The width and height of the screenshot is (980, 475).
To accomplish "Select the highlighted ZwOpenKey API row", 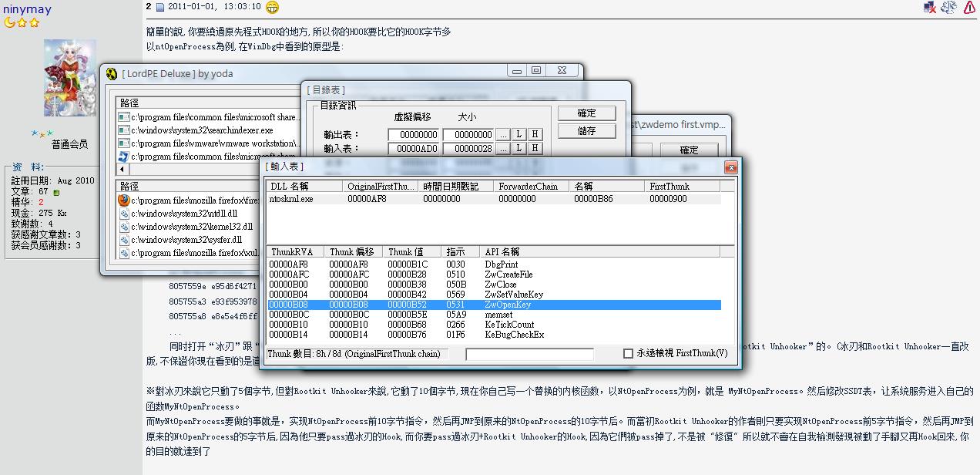I will click(494, 305).
